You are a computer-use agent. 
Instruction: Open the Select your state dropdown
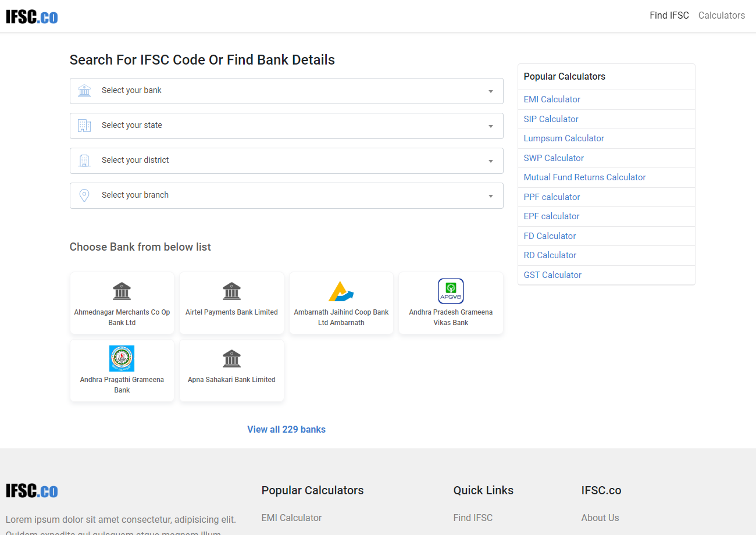coord(287,126)
